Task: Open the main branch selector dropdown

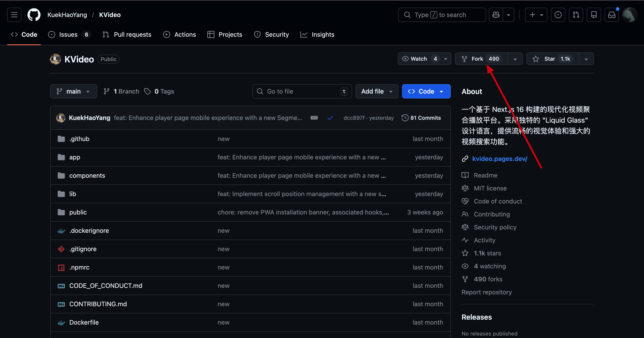Action: [73, 91]
